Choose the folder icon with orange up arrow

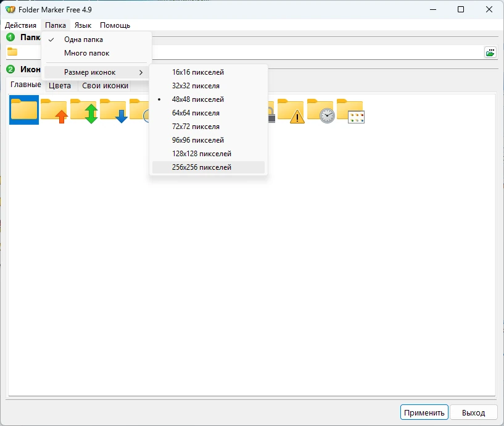[x=54, y=111]
